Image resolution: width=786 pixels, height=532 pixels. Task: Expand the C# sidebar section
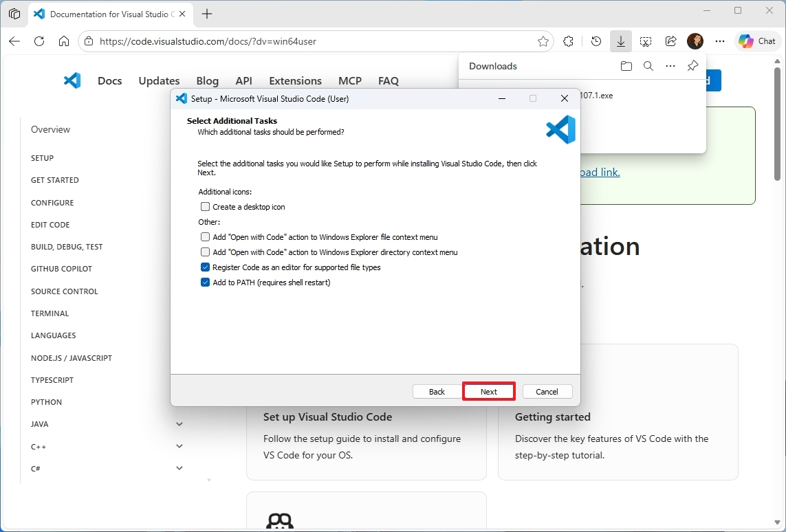179,468
